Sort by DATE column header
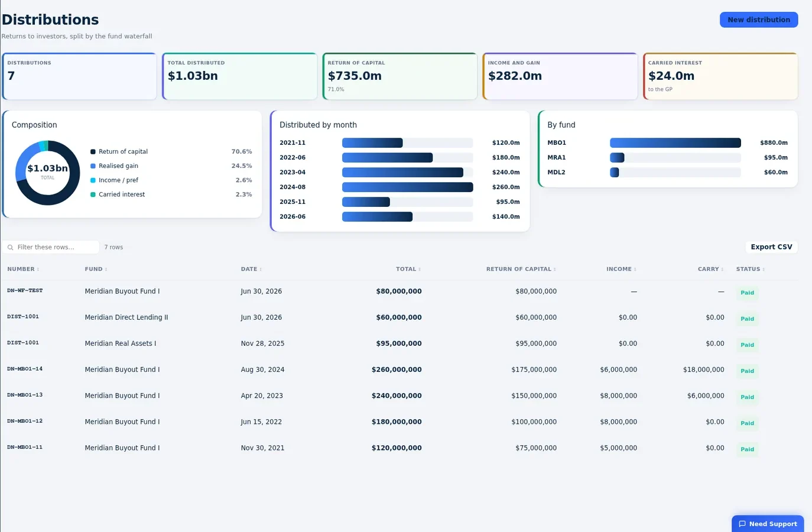Image resolution: width=812 pixels, height=532 pixels. pos(251,269)
